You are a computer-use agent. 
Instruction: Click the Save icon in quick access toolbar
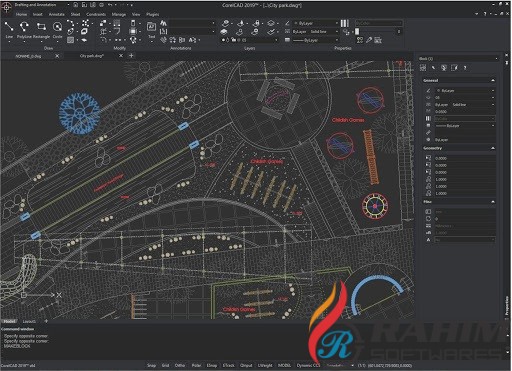coord(93,5)
